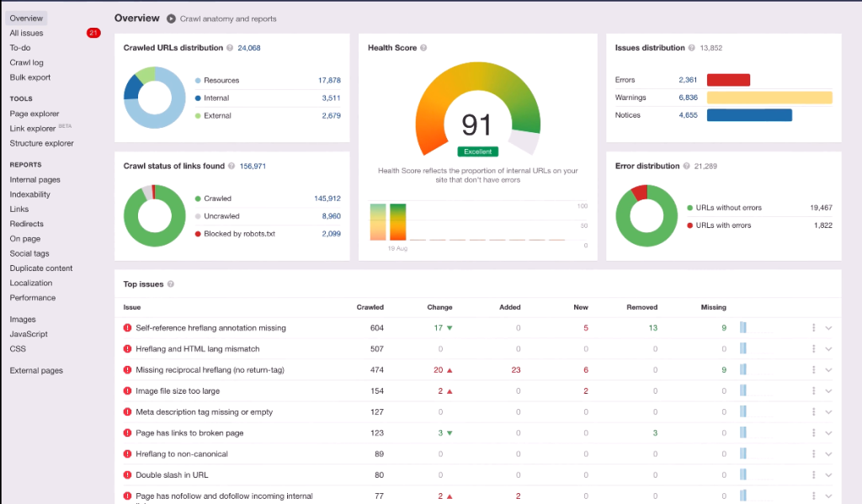Click the 24,068 crawled URLs count link

pos(249,48)
